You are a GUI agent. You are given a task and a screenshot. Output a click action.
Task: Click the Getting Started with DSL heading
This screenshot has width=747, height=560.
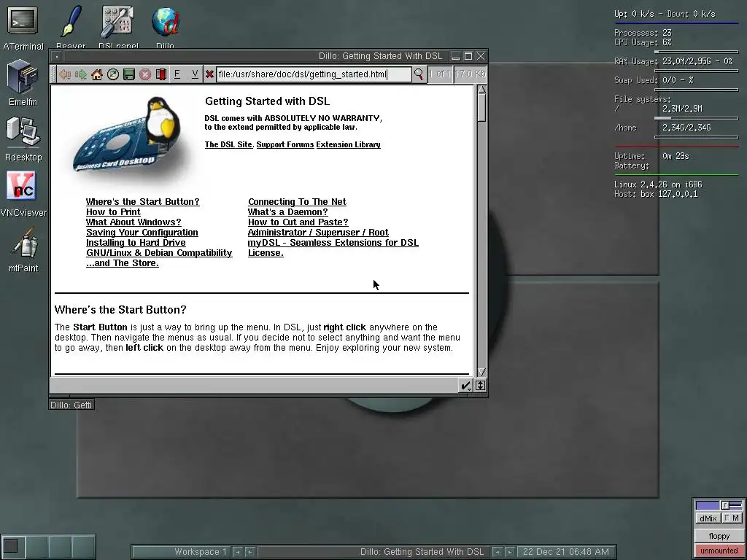tap(267, 101)
